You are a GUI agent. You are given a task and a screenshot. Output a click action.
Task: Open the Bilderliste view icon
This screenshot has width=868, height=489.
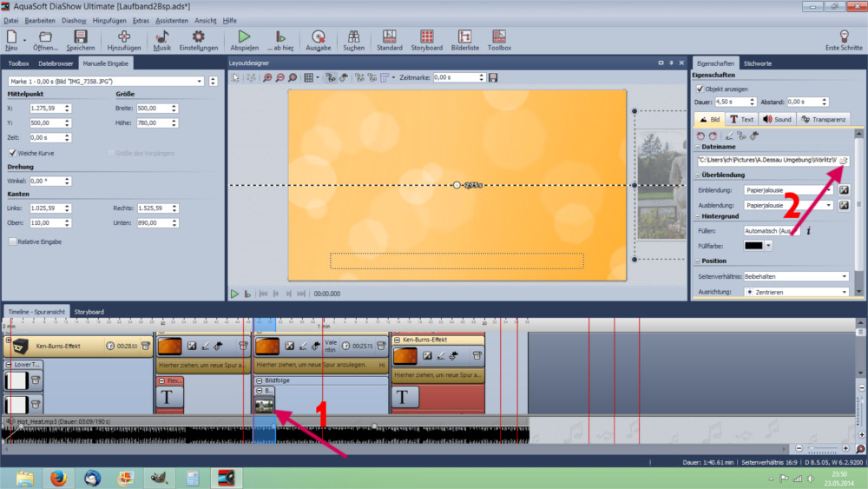click(463, 39)
